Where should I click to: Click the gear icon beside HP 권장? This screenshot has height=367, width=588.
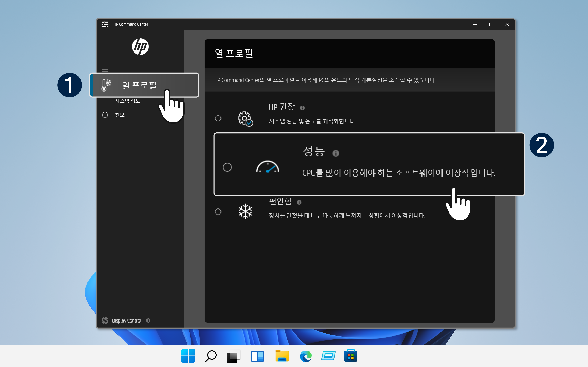point(245,119)
